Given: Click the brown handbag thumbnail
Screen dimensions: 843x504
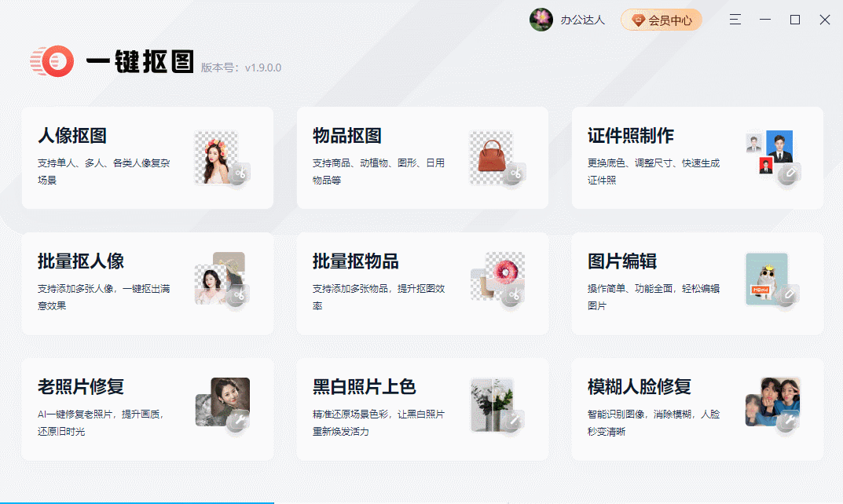Looking at the screenshot, I should pos(491,158).
